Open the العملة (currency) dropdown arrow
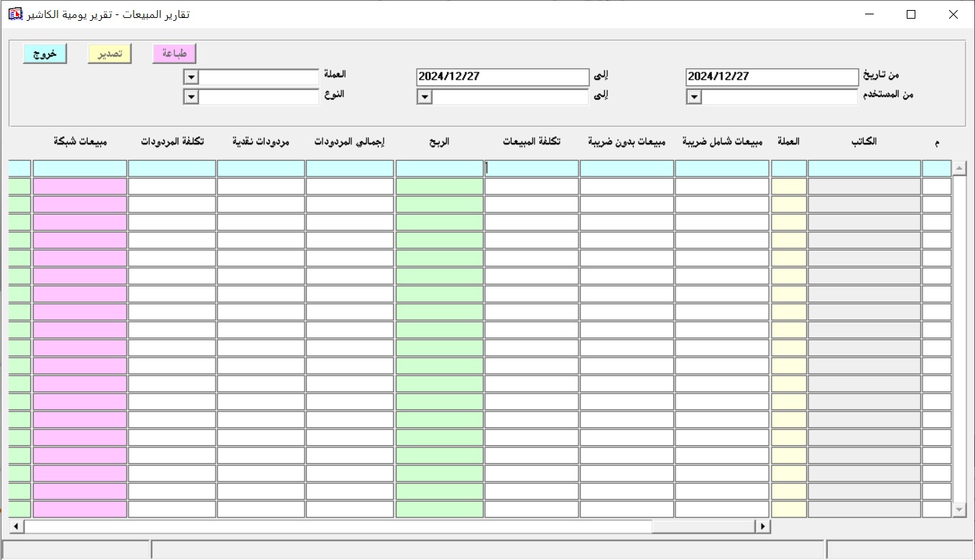The image size is (975, 560). 191,78
